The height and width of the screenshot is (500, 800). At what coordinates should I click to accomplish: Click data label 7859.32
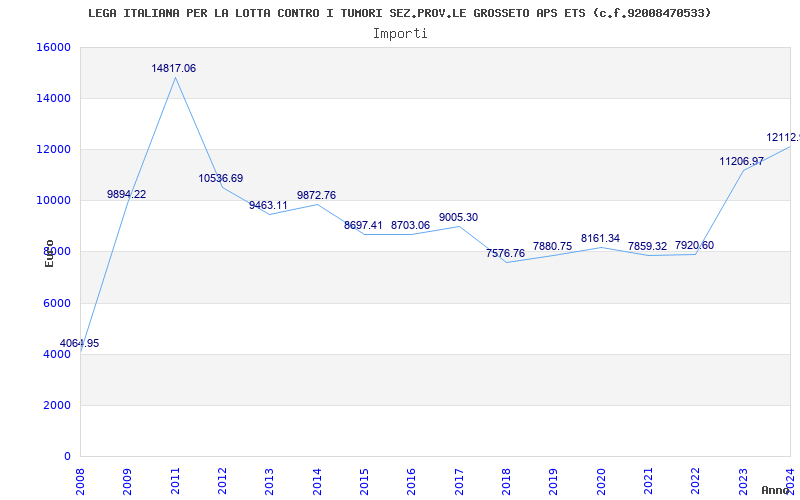pyautogui.click(x=647, y=246)
